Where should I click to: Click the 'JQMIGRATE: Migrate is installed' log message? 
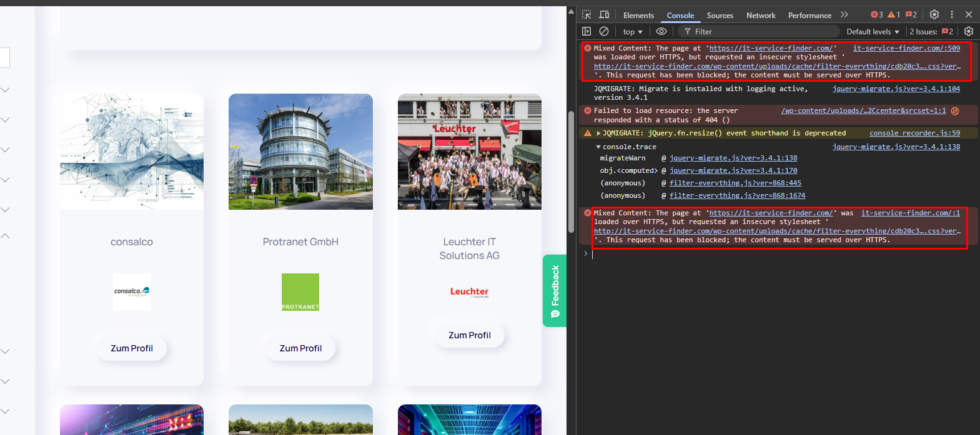click(x=701, y=93)
